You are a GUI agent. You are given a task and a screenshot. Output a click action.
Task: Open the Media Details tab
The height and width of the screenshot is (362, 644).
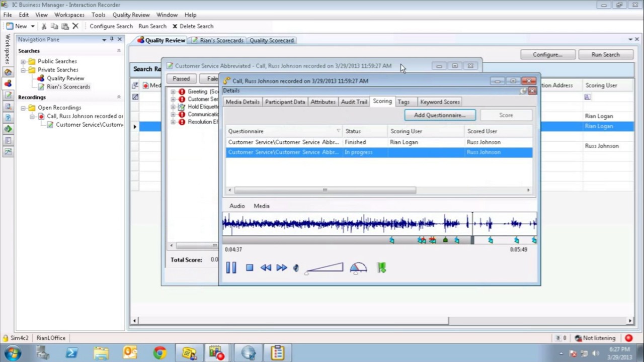point(243,102)
